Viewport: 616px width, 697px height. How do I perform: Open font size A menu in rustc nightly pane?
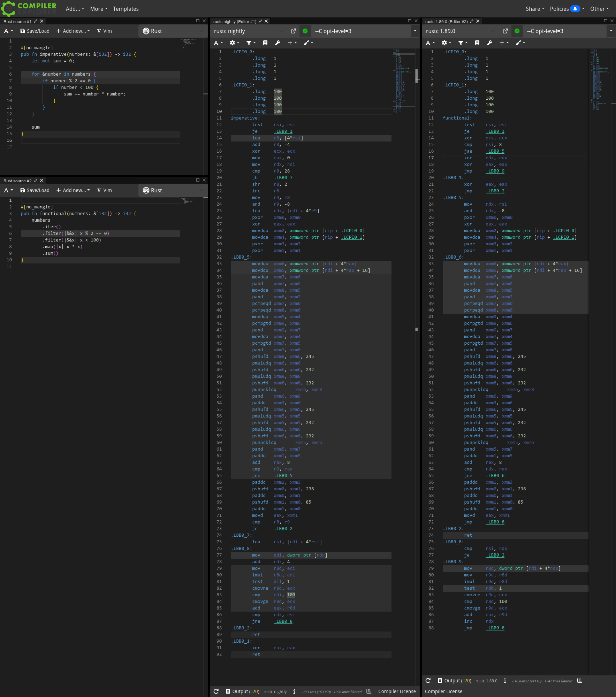pyautogui.click(x=218, y=43)
